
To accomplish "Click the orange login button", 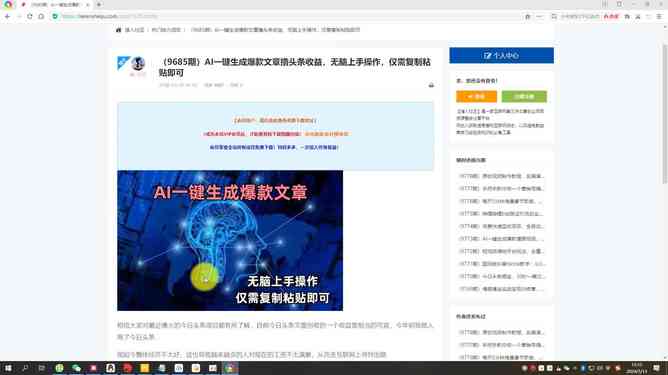I will click(476, 97).
